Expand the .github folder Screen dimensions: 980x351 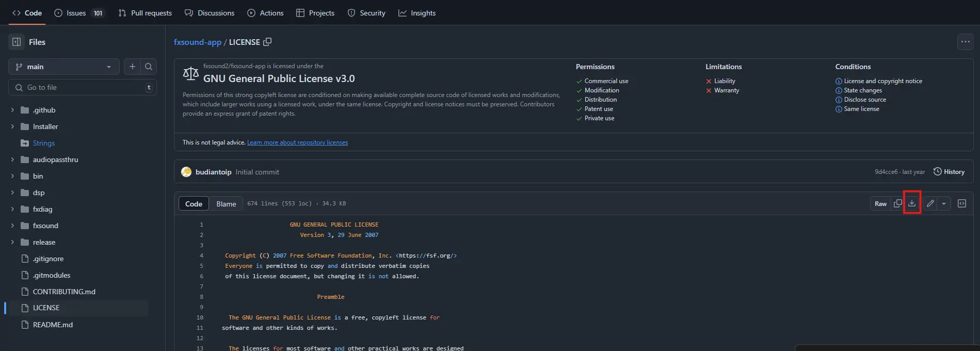pos(12,110)
